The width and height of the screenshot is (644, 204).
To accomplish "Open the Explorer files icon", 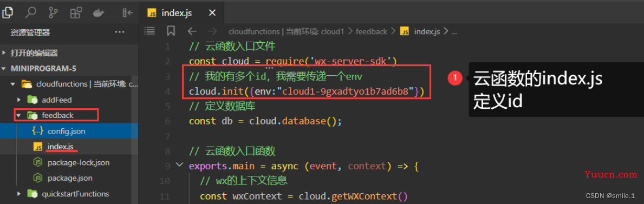I will point(8,13).
